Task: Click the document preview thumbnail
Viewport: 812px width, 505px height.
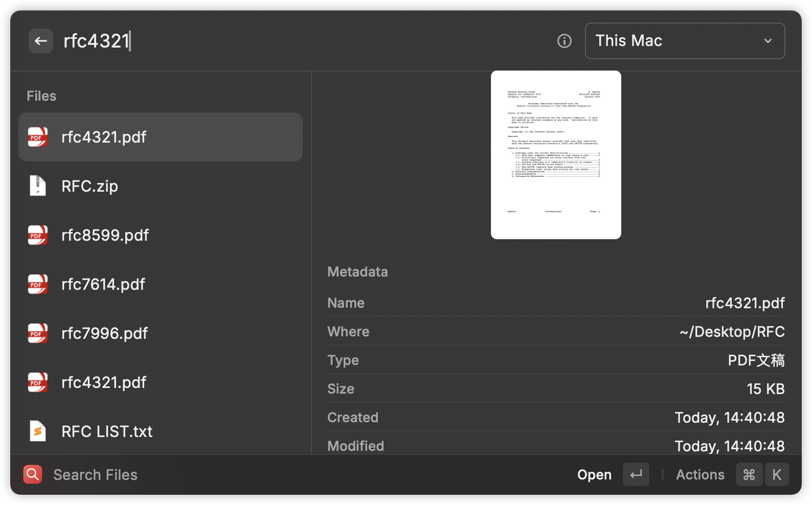Action: [x=555, y=154]
